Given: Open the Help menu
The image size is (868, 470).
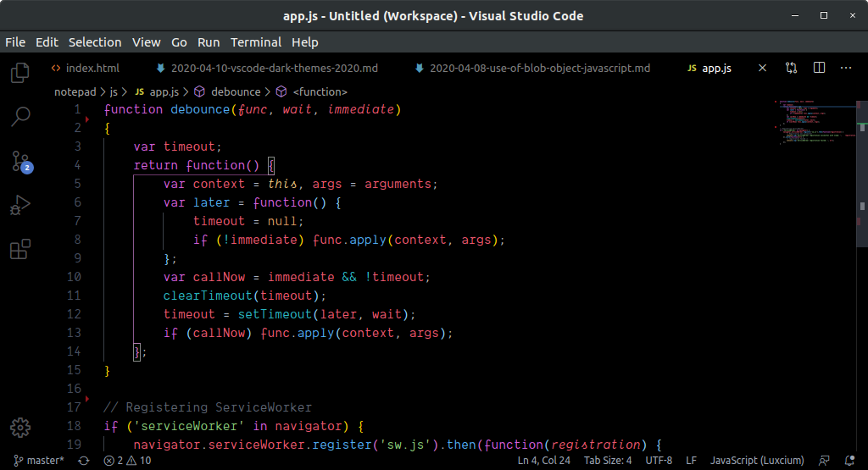Looking at the screenshot, I should [305, 42].
